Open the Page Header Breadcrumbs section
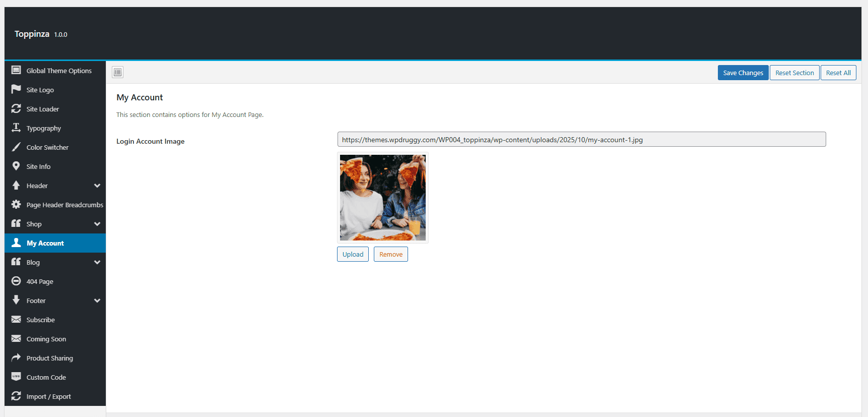 55,205
